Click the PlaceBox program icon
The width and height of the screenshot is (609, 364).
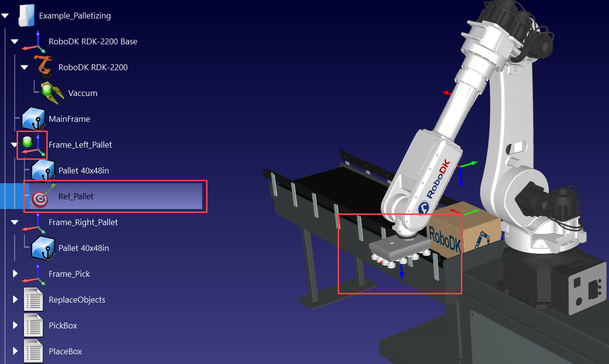coord(34,351)
